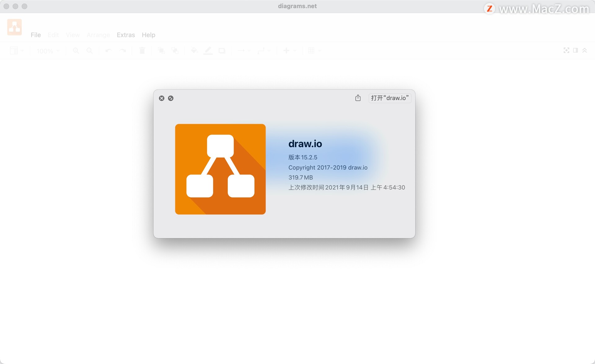Click the redo arrow icon

(x=123, y=50)
